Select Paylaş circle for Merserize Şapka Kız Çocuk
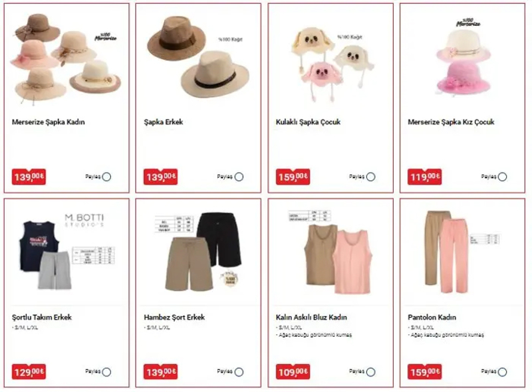Screen dimensions: 532x392 click(503, 177)
